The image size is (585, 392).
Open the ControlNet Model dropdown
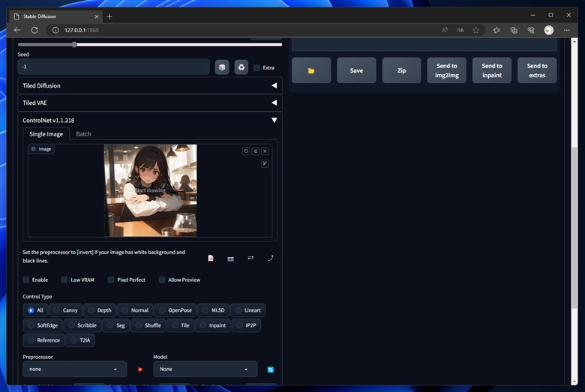pos(205,369)
